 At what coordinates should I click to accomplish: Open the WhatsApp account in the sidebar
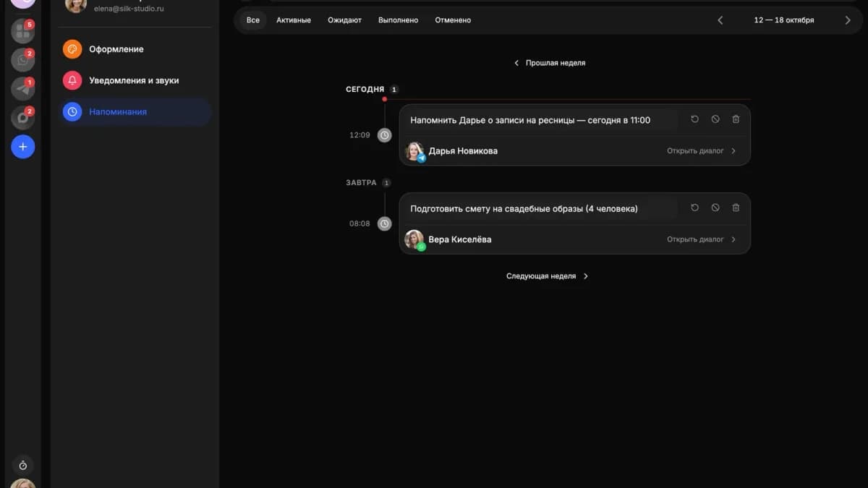(x=22, y=60)
